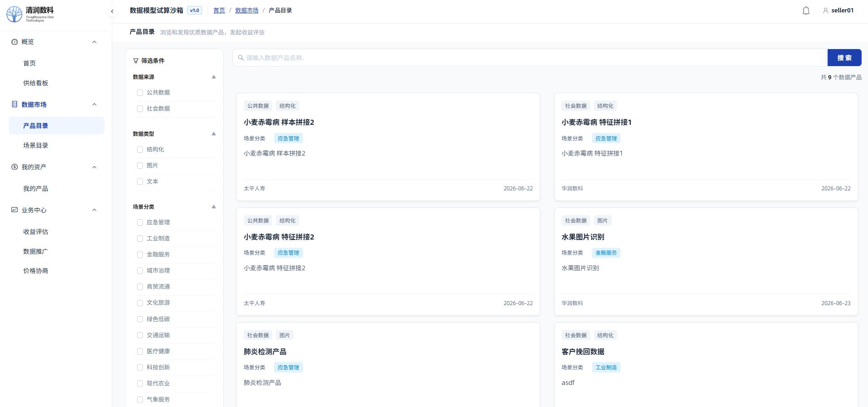This screenshot has height=407, width=868.
Task: Check the 社会数据 source checkbox
Action: pyautogui.click(x=140, y=109)
